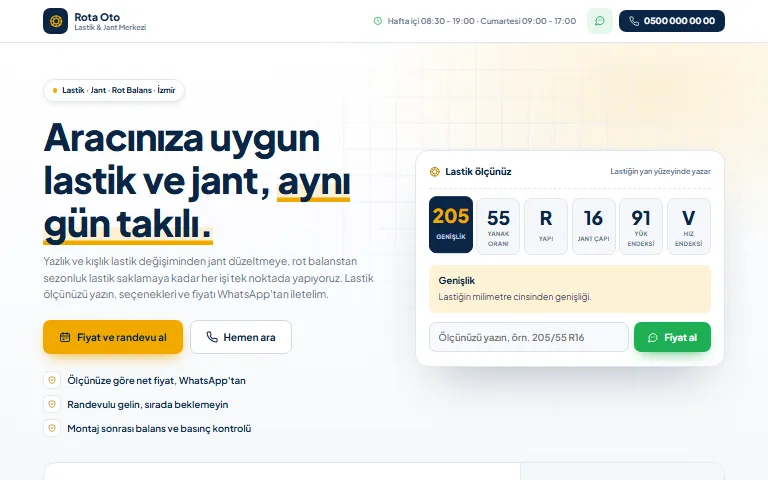Click the clock icon beside working hours
This screenshot has height=480, width=768.
click(x=378, y=21)
